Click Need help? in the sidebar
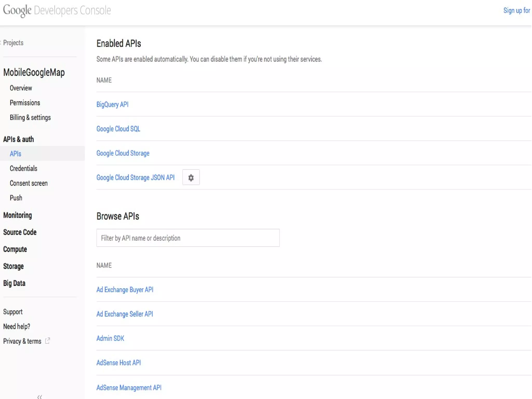 pyautogui.click(x=17, y=326)
